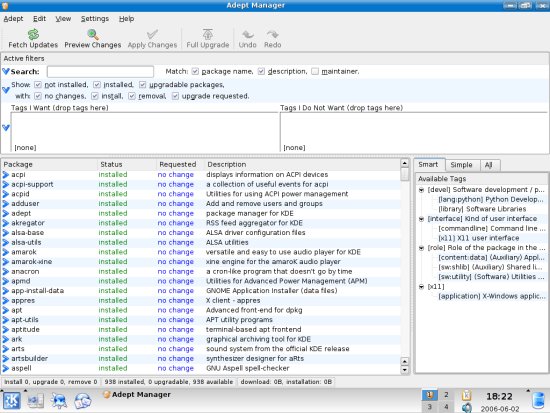Toggle the install request checkbox

95,96
